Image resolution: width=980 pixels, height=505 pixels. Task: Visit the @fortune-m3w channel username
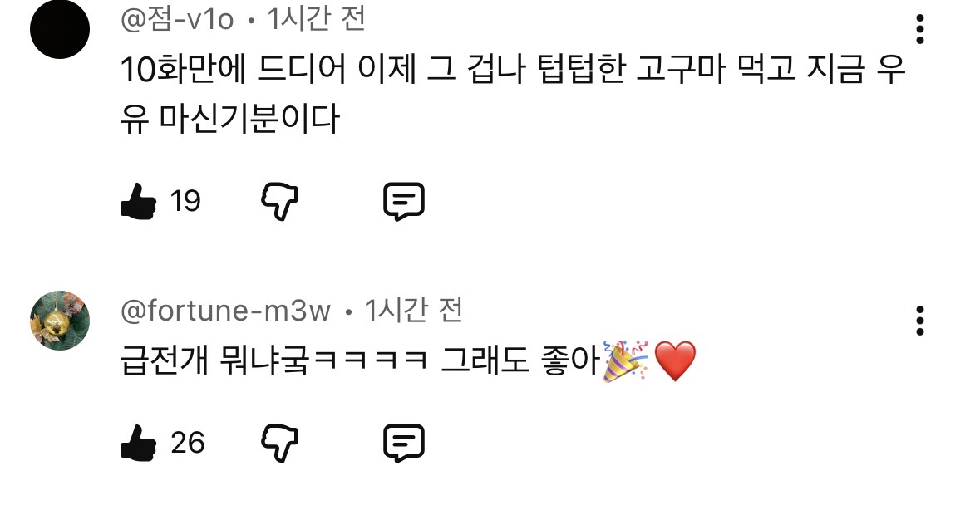[225, 311]
